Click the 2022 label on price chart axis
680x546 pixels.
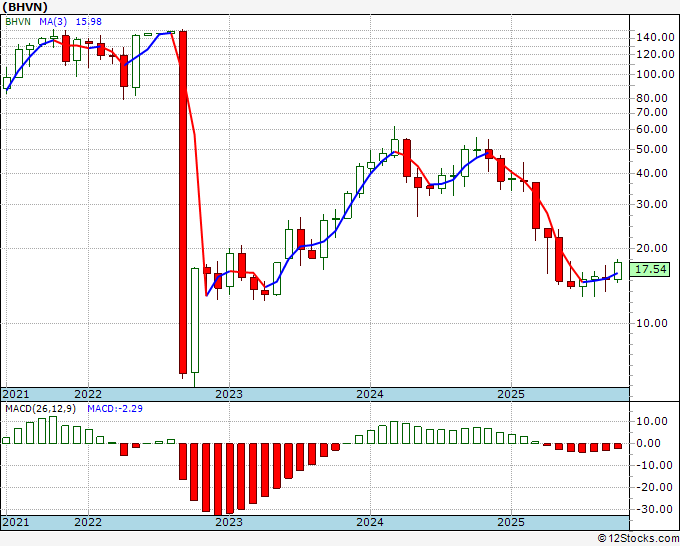[x=88, y=394]
